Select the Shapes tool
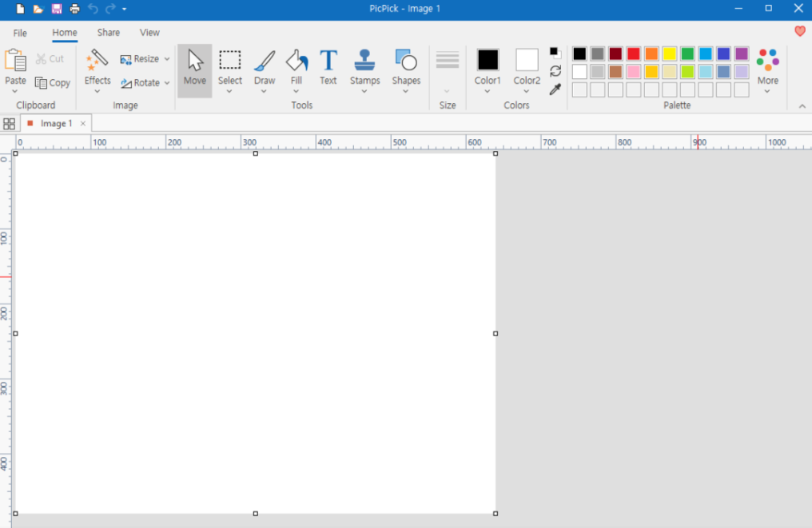Viewport: 812px width, 528px height. pyautogui.click(x=406, y=66)
